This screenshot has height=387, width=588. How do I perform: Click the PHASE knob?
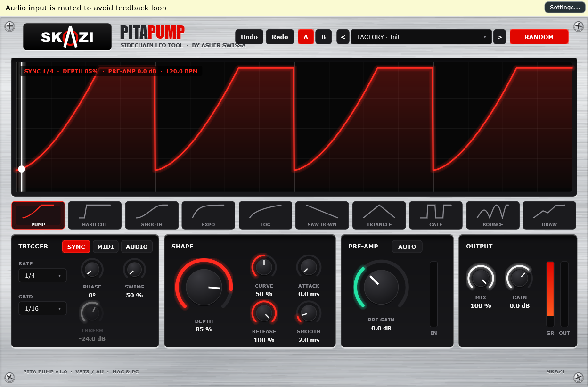click(92, 269)
